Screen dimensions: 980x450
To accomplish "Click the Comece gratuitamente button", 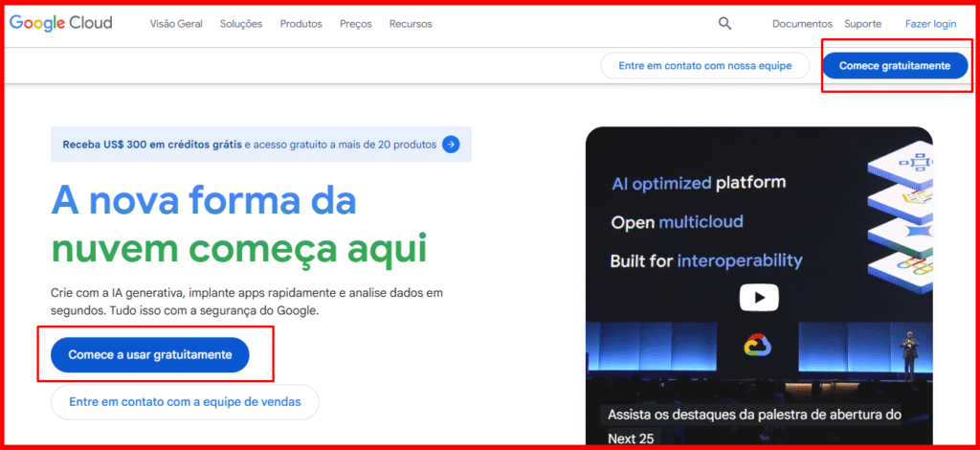I will tap(895, 66).
